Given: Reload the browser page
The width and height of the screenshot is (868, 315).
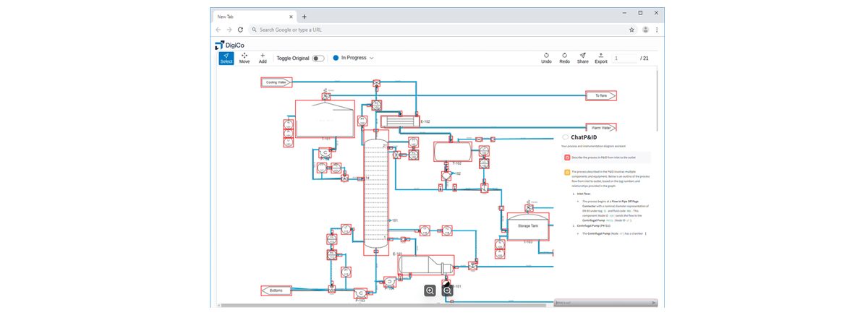Looking at the screenshot, I should 241,30.
